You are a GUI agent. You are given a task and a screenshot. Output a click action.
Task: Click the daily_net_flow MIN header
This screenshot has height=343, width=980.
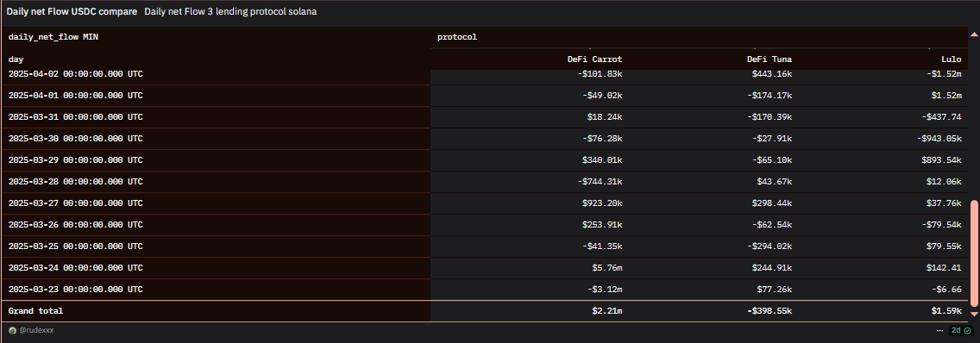[x=53, y=37]
